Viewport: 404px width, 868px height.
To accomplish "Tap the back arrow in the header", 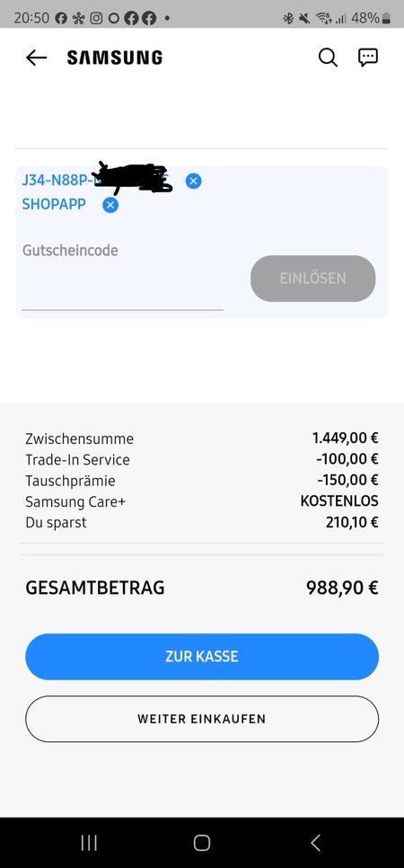I will click(x=36, y=58).
